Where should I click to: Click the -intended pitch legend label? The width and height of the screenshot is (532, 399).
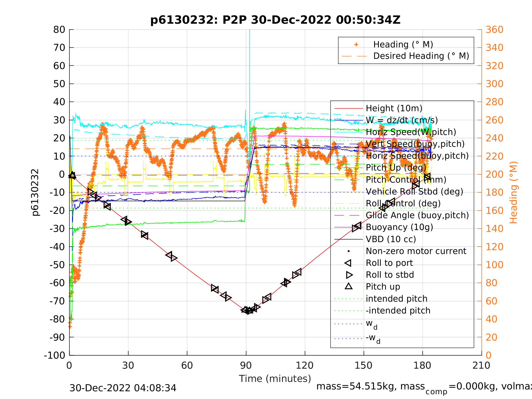point(398,311)
